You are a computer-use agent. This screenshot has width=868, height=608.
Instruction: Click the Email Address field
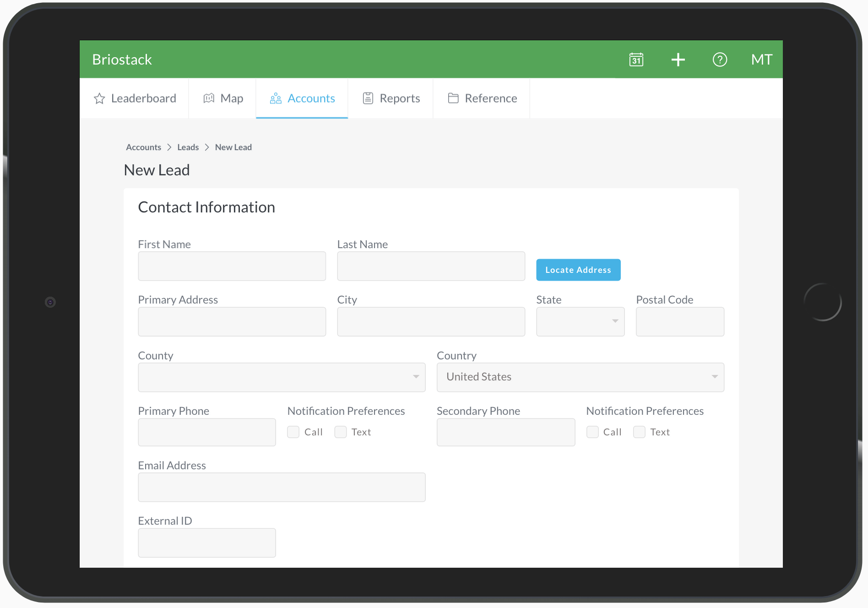(282, 487)
